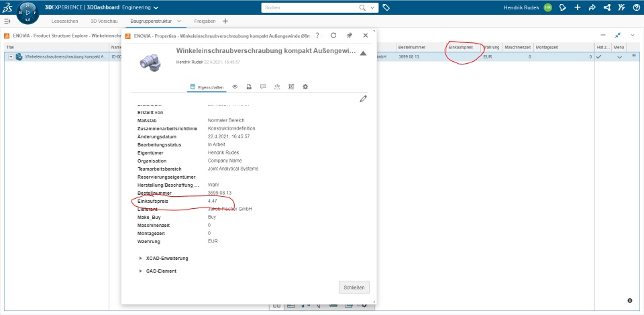
Task: Select the Baugruppenstruktur tab
Action: click(151, 21)
